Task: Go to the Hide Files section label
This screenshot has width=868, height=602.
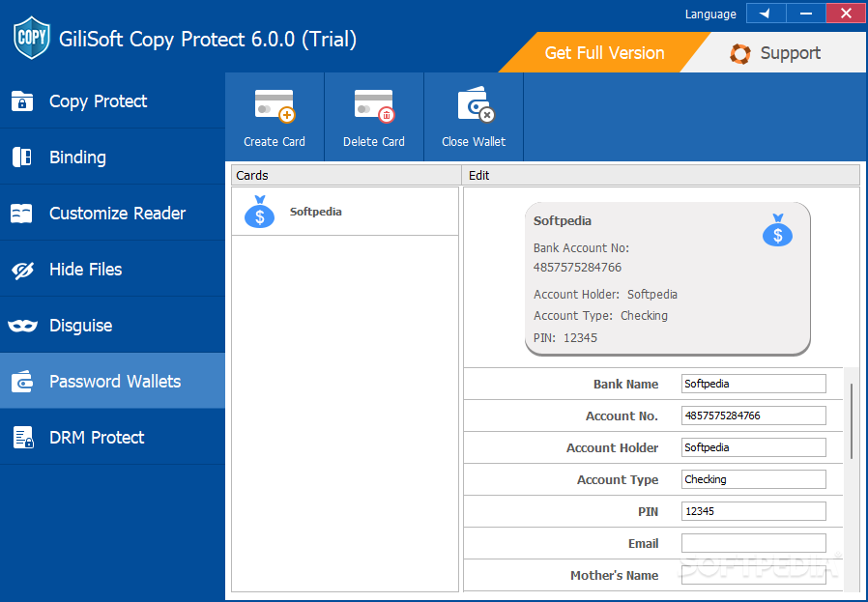Action: click(86, 270)
